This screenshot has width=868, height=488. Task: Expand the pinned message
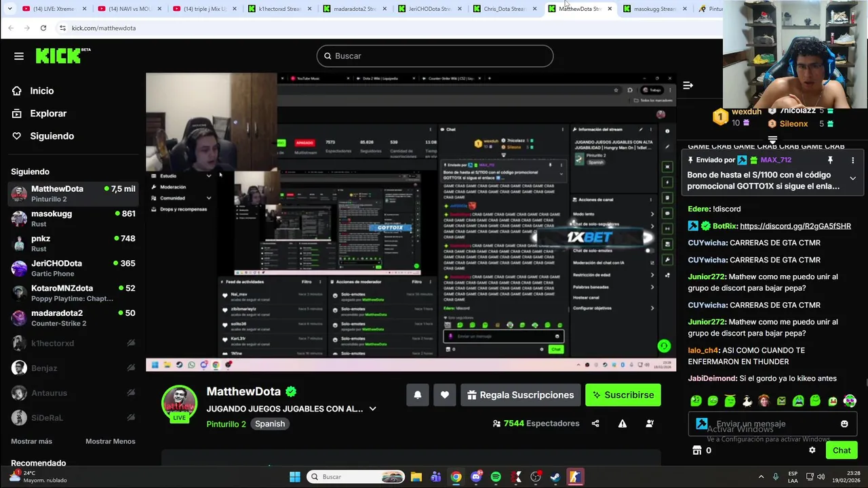[852, 179]
